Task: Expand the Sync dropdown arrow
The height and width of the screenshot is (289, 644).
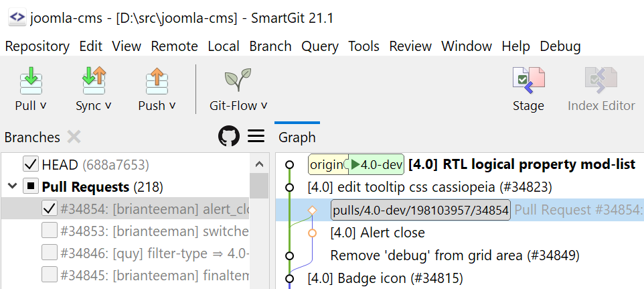Action: click(108, 105)
